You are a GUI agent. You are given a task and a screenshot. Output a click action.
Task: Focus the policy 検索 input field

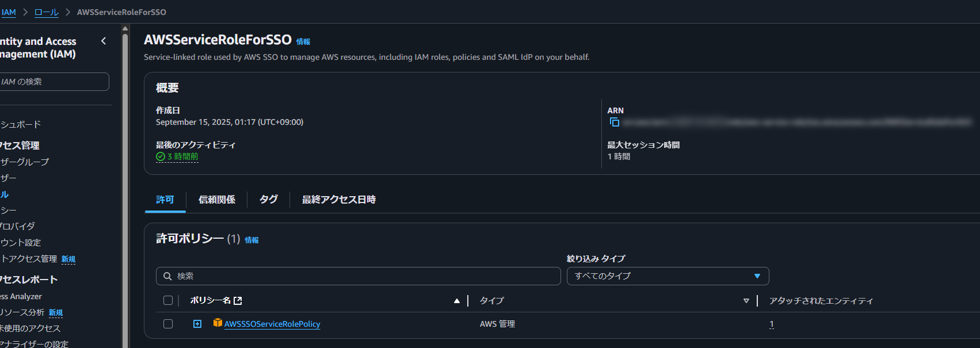tap(358, 276)
